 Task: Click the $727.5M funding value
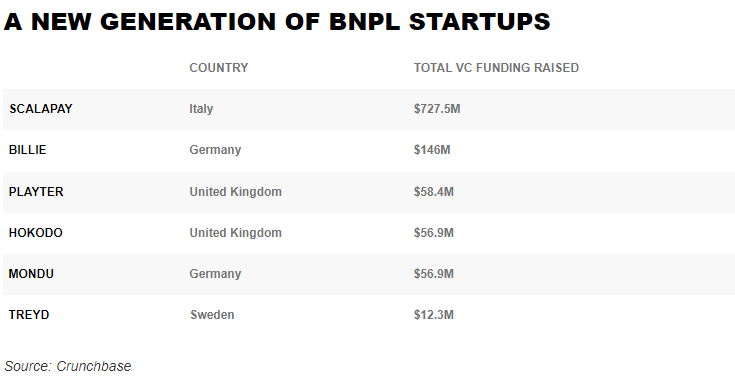pyautogui.click(x=437, y=109)
